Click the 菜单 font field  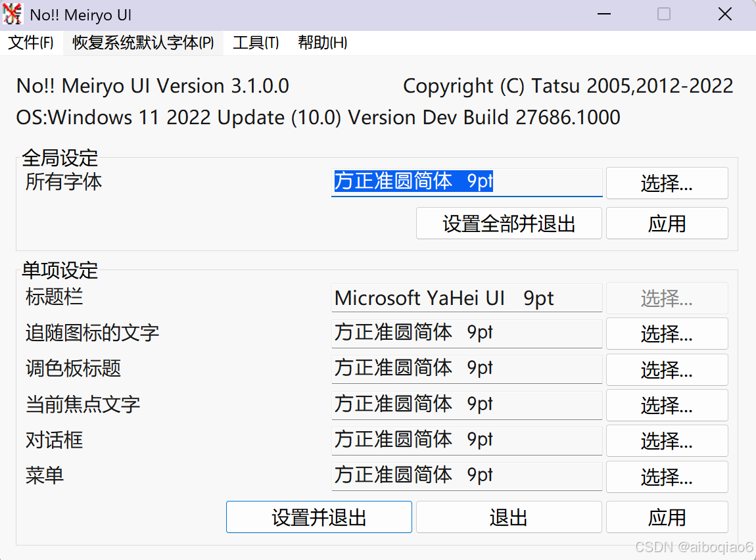[x=467, y=476]
